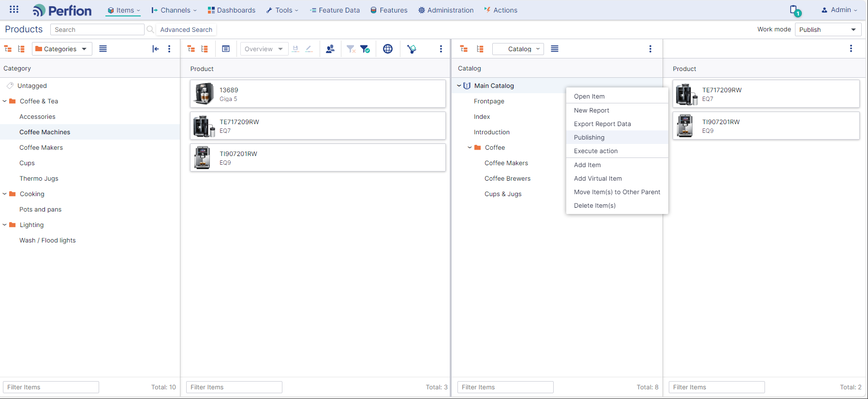Open Dashboards from top navigation
Viewport: 868px width, 399px height.
tap(232, 10)
